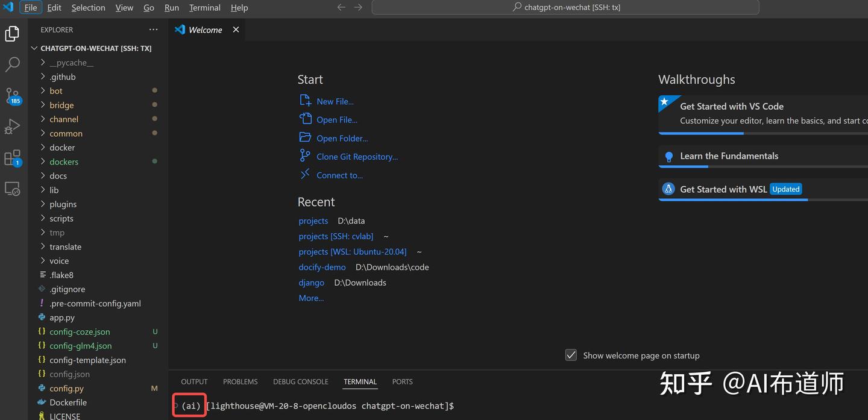The width and height of the screenshot is (868, 420).
Task: Click the command center search box
Action: tap(565, 7)
